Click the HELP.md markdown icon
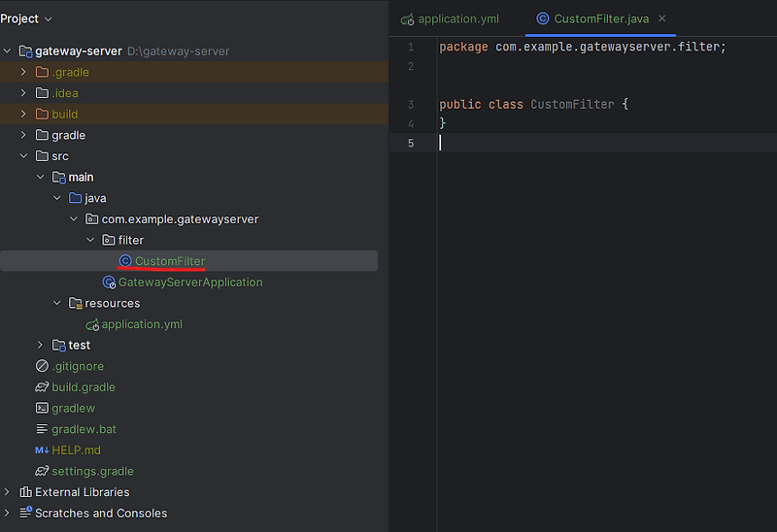 (42, 450)
